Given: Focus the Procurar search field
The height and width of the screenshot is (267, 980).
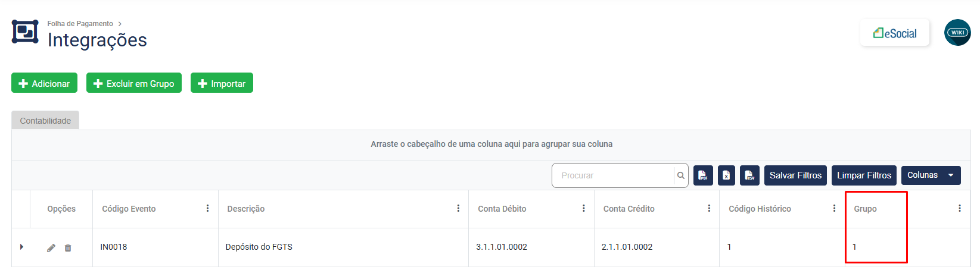Looking at the screenshot, I should [614, 175].
